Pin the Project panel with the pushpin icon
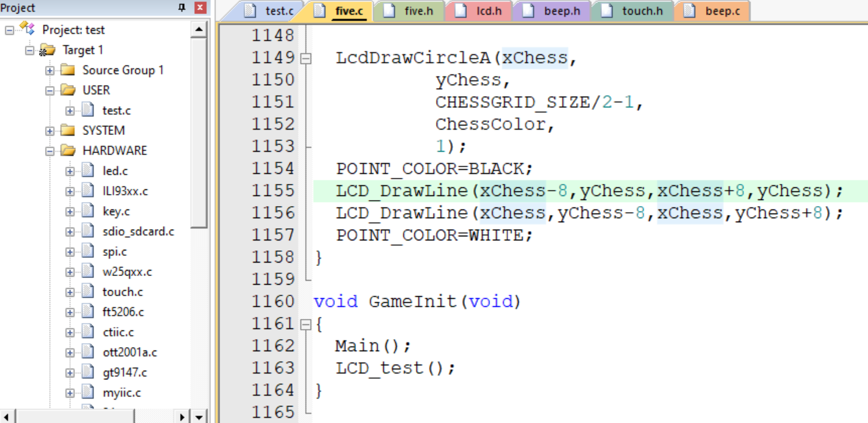Viewport: 868px width, 423px height. pyautogui.click(x=181, y=8)
